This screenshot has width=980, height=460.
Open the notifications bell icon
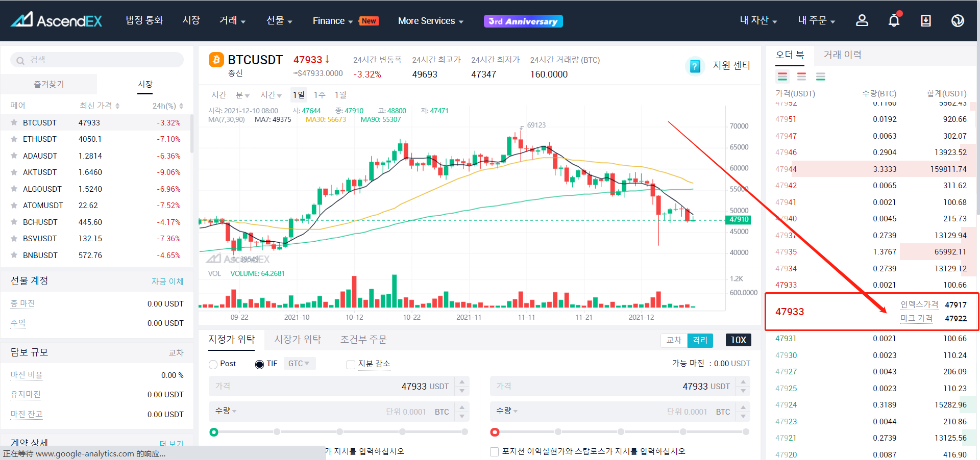[894, 20]
